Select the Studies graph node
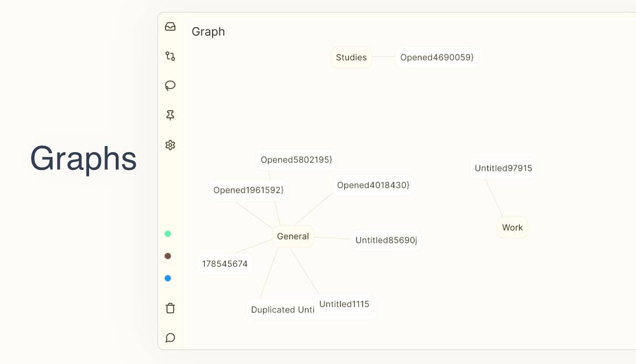The width and height of the screenshot is (636, 364). point(351,58)
